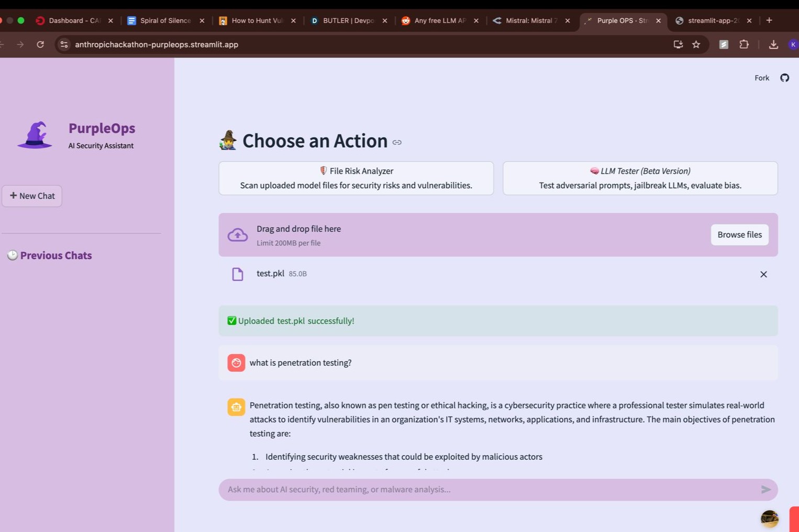Click the PurpleOps title text
Image resolution: width=799 pixels, height=532 pixels.
coord(102,128)
